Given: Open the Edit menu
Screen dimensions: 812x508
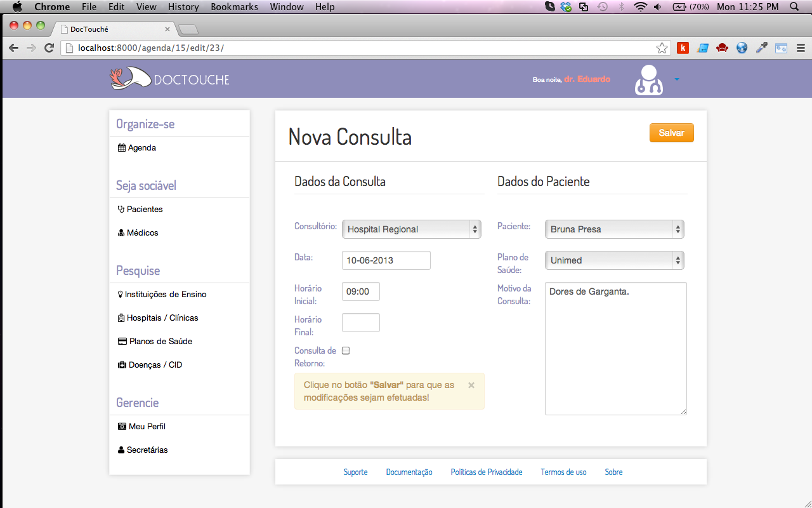Looking at the screenshot, I should pyautogui.click(x=116, y=7).
